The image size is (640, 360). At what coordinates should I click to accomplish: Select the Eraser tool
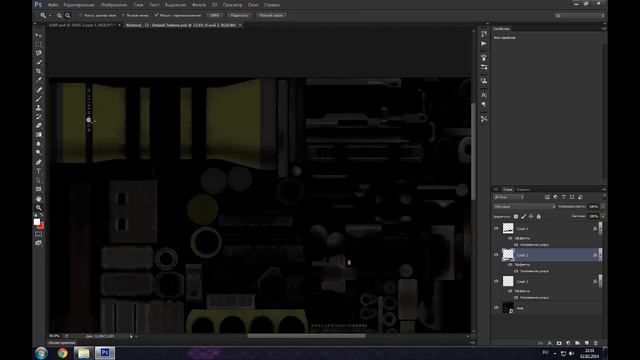pyautogui.click(x=38, y=125)
